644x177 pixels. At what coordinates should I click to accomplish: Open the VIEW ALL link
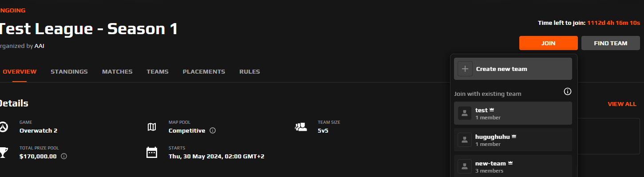(x=622, y=104)
